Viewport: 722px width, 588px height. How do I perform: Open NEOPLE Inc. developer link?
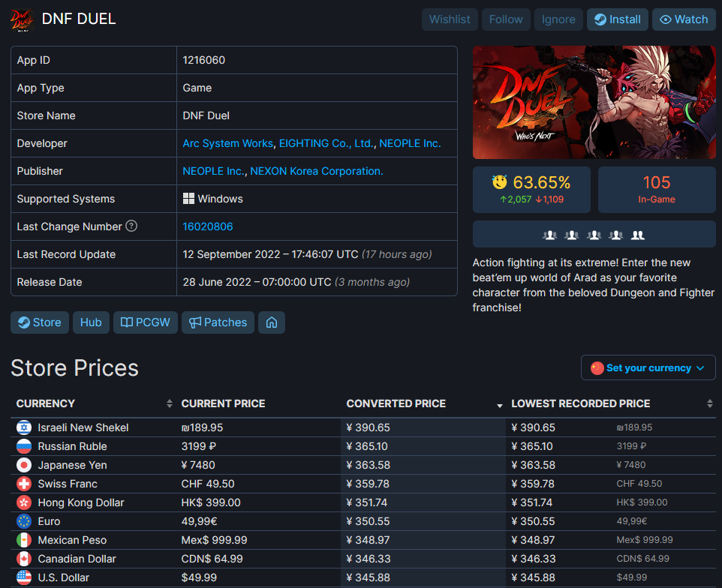pos(410,143)
